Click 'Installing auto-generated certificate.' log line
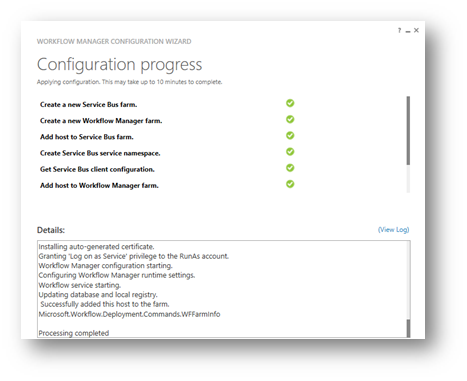467x381 pixels. (96, 247)
